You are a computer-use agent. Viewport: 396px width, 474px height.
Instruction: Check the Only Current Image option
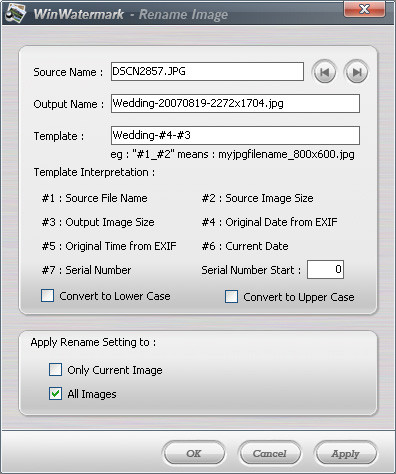[x=55, y=370]
